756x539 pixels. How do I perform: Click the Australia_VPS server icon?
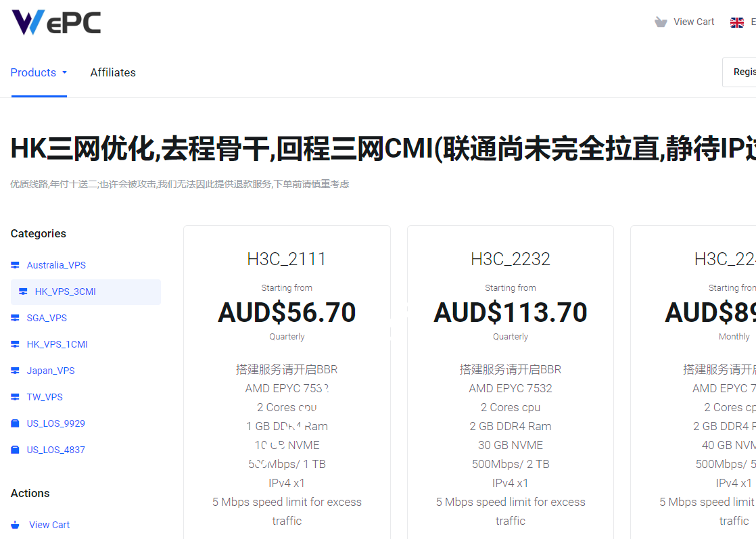click(15, 264)
